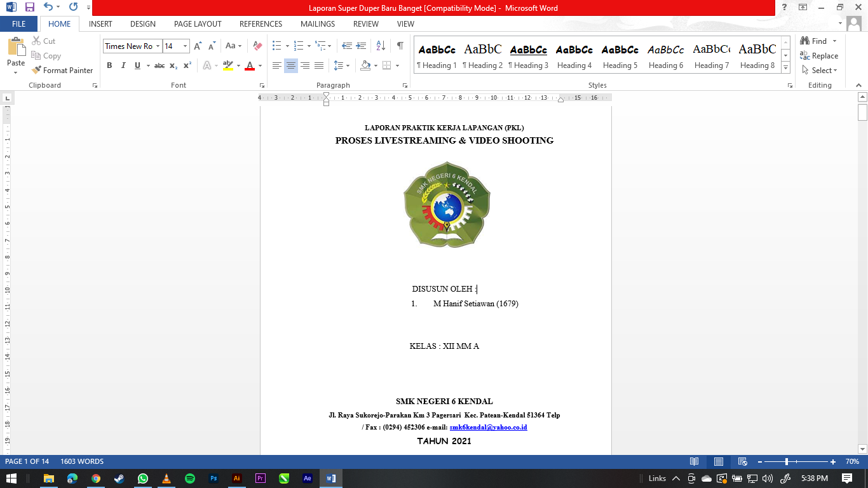Activate Format Painter
Image resolution: width=868 pixels, height=488 pixels.
tap(62, 70)
